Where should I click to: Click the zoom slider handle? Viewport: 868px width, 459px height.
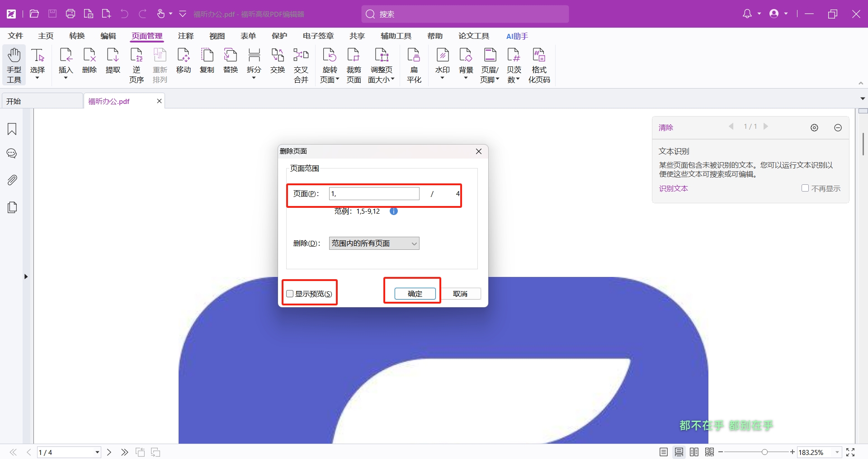(764, 452)
